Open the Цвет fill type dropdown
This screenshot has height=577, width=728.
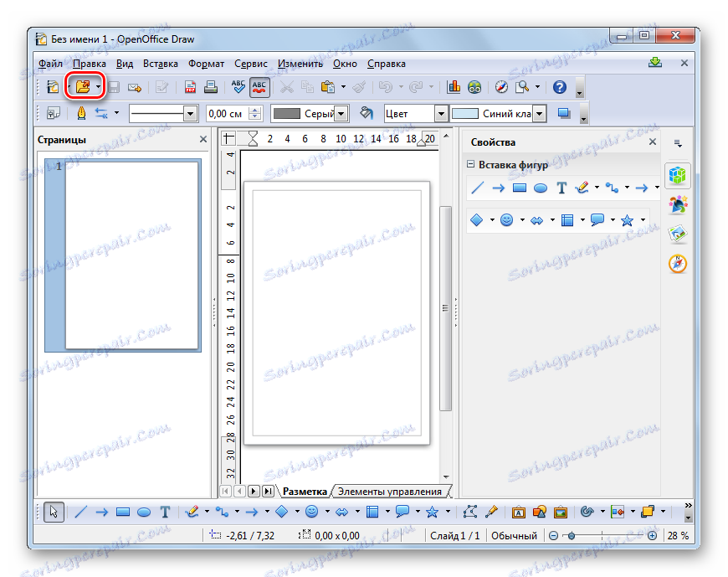click(441, 113)
